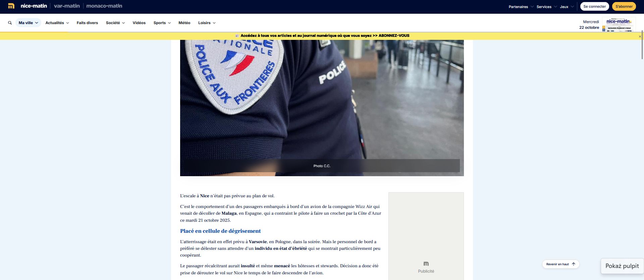Click the 'Mercredi 22 octobre' date text
This screenshot has height=280, width=644.
pos(589,25)
